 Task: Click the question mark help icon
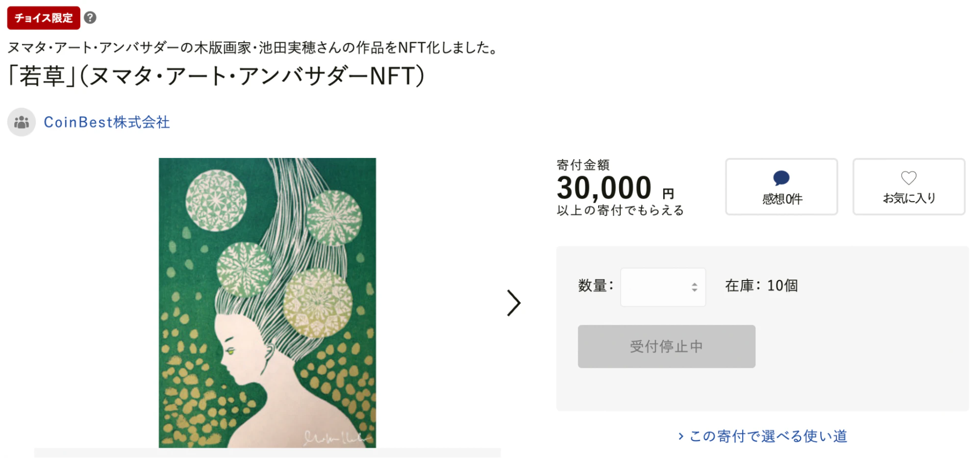click(x=90, y=18)
